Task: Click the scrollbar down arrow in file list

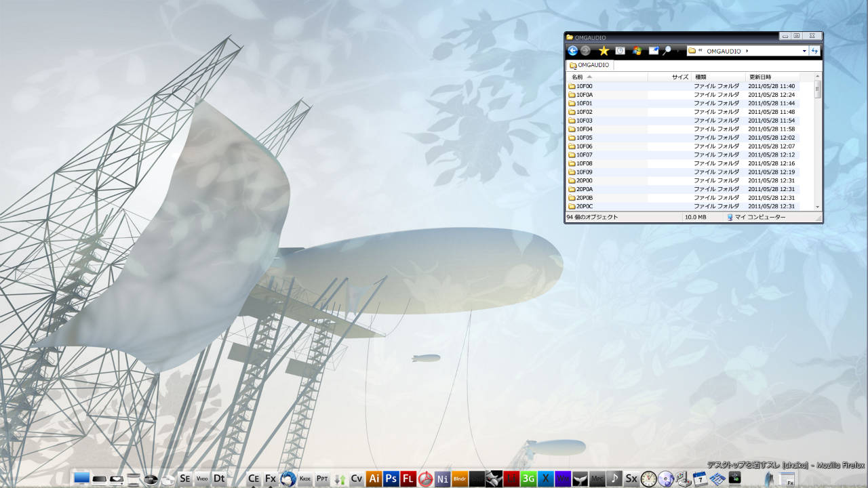Action: point(817,207)
